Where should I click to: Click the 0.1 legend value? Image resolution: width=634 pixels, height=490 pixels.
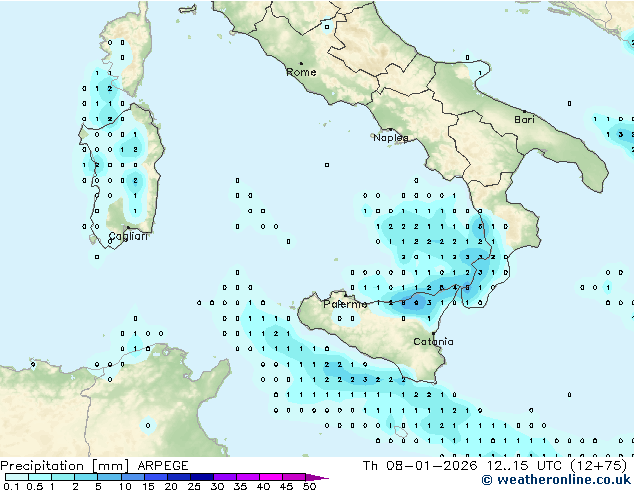click(11, 486)
